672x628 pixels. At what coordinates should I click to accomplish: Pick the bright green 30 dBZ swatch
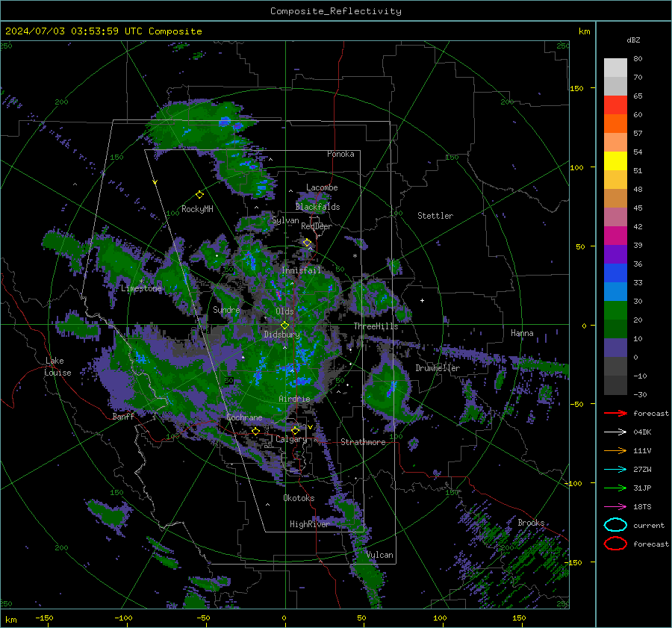(x=615, y=310)
